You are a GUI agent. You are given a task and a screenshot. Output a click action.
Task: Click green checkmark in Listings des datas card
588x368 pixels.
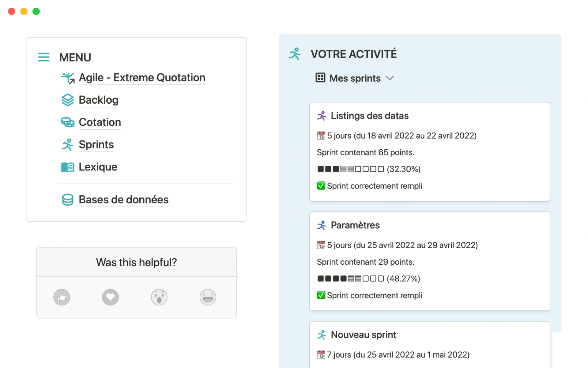321,186
